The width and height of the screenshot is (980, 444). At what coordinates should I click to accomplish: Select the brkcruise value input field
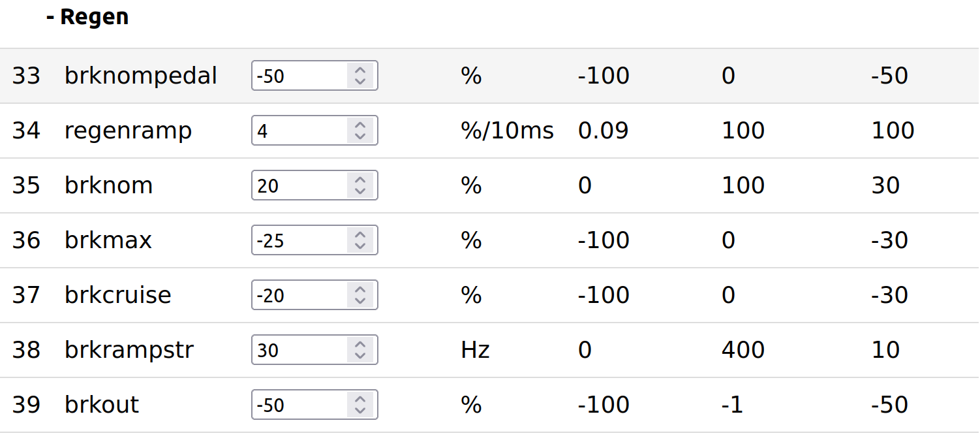(300, 295)
